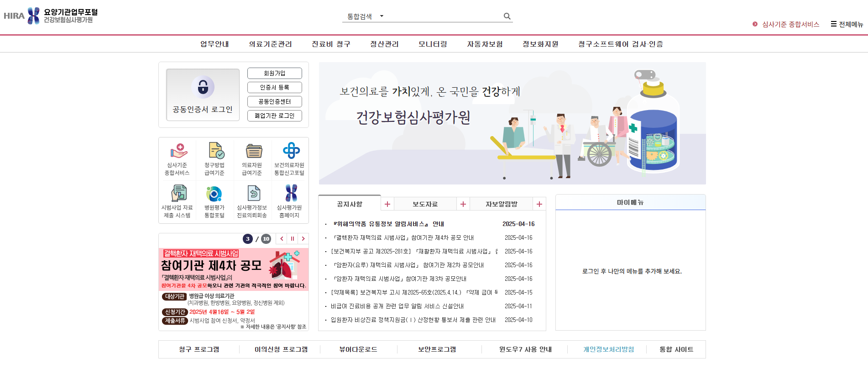Click 로그인 후 나만의 메뉴를 추가해 보세요 text
This screenshot has width=868, height=369.
(632, 271)
